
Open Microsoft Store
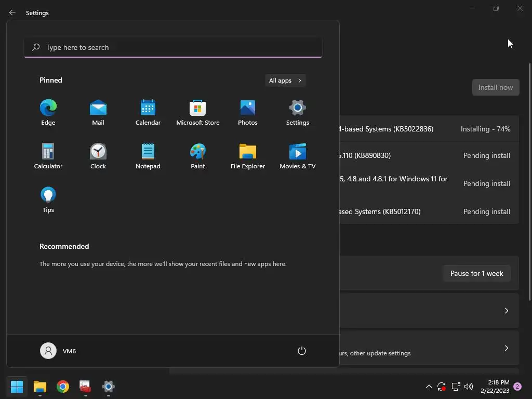[x=198, y=113]
